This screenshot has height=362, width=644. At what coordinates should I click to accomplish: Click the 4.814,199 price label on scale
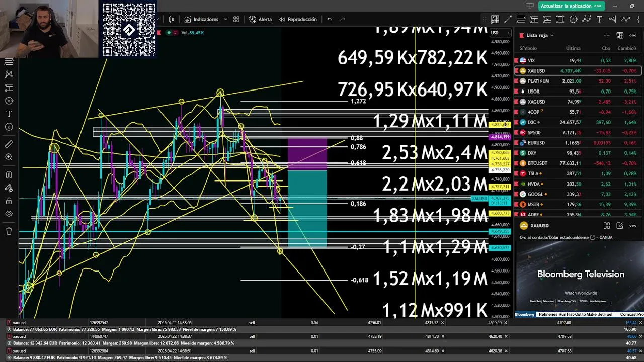[x=500, y=137]
